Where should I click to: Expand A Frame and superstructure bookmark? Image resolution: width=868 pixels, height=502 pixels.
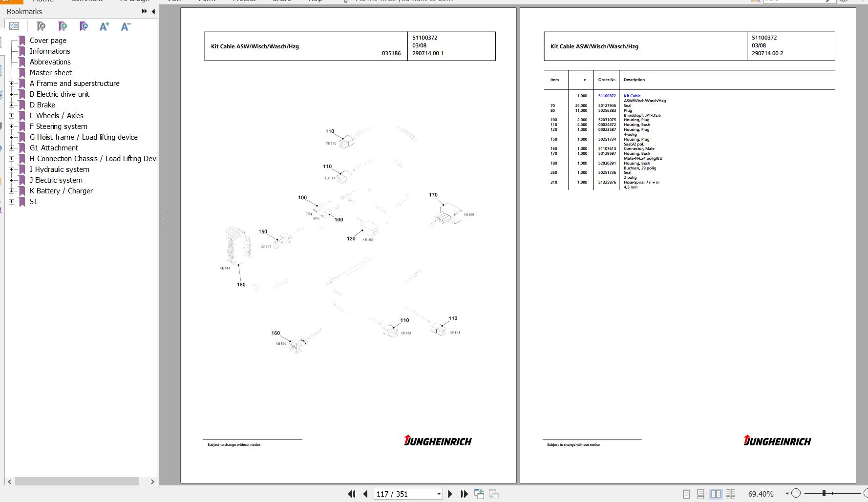pyautogui.click(x=12, y=84)
